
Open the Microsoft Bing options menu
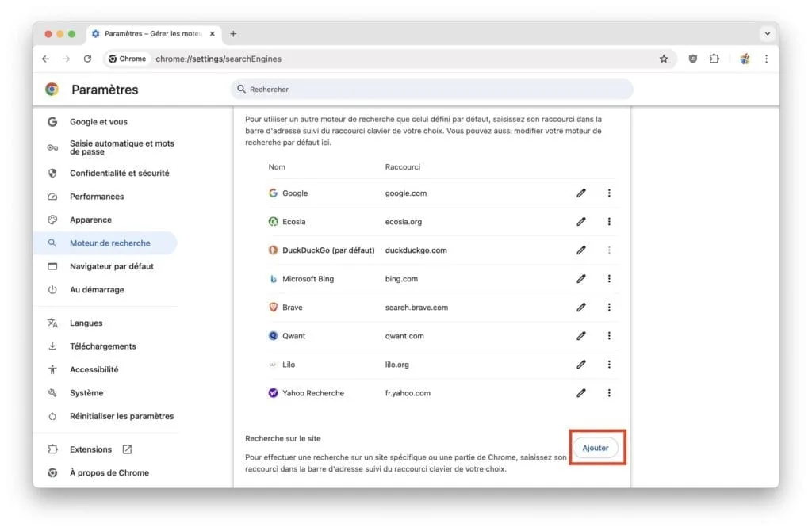[x=609, y=278]
